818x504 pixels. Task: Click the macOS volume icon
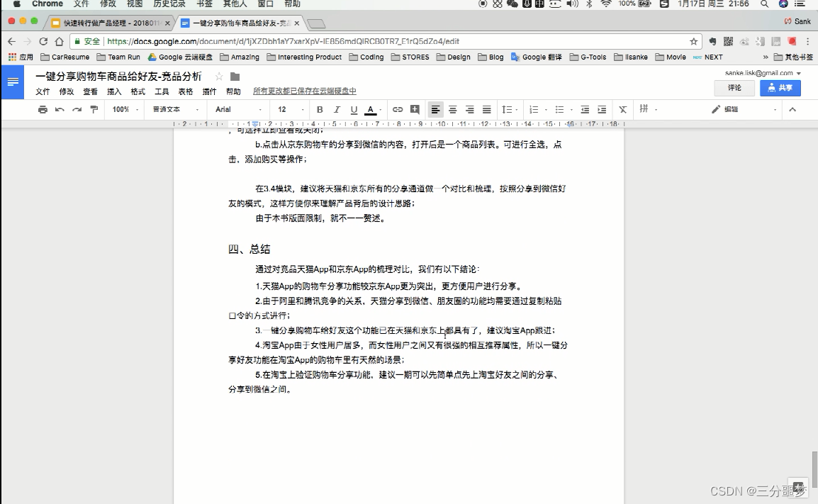(x=572, y=4)
